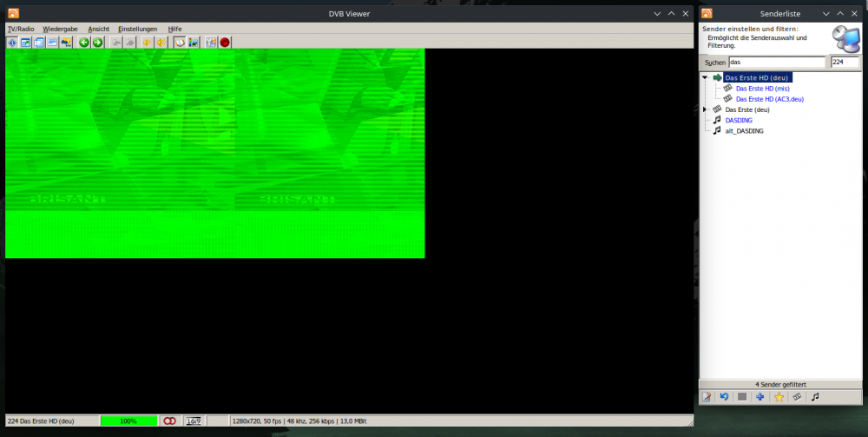868x437 pixels.
Task: Click the volume up speaker icon
Action: pyautogui.click(x=161, y=42)
